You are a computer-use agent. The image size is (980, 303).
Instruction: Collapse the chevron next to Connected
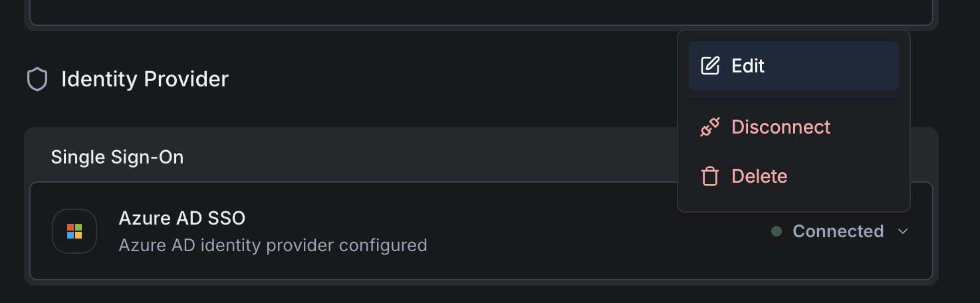(902, 231)
